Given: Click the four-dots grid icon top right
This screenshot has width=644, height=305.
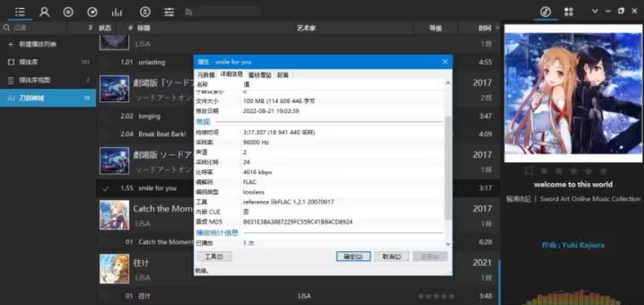Looking at the screenshot, I should 568,11.
